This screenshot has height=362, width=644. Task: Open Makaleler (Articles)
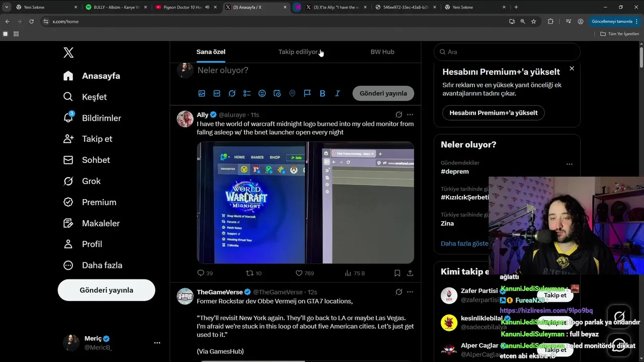92,223
